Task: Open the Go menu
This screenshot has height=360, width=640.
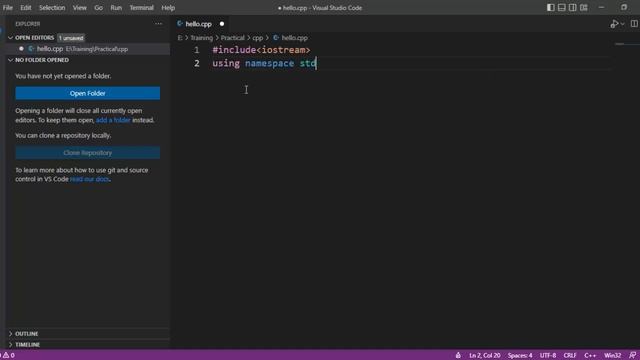Action: [98, 8]
